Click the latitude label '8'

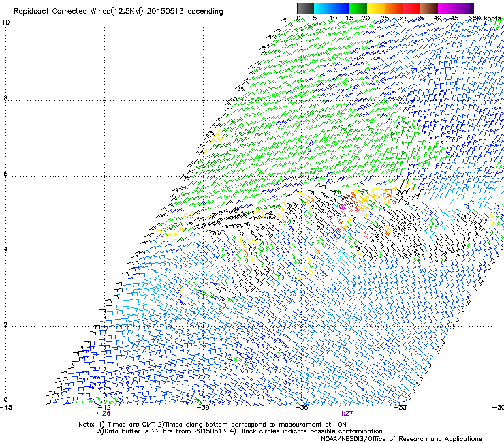click(5, 98)
